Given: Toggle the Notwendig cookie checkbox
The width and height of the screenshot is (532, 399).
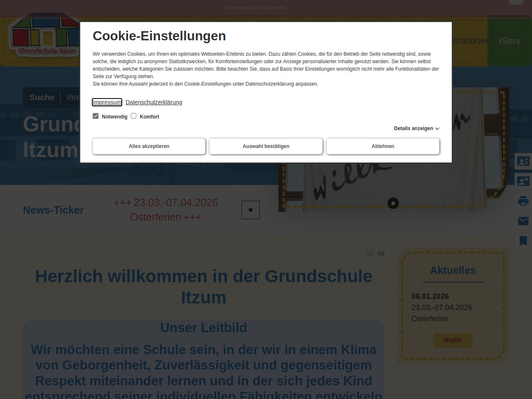Looking at the screenshot, I should click(96, 116).
